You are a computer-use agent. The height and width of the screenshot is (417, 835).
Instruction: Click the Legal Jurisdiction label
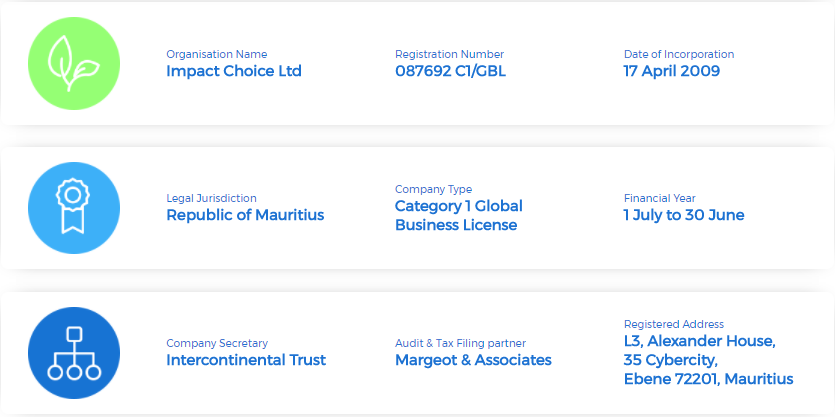click(211, 198)
